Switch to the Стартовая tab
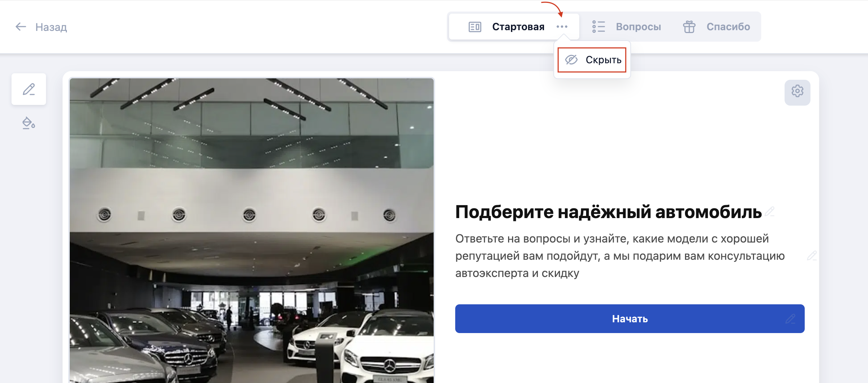This screenshot has width=868, height=383. coord(518,27)
